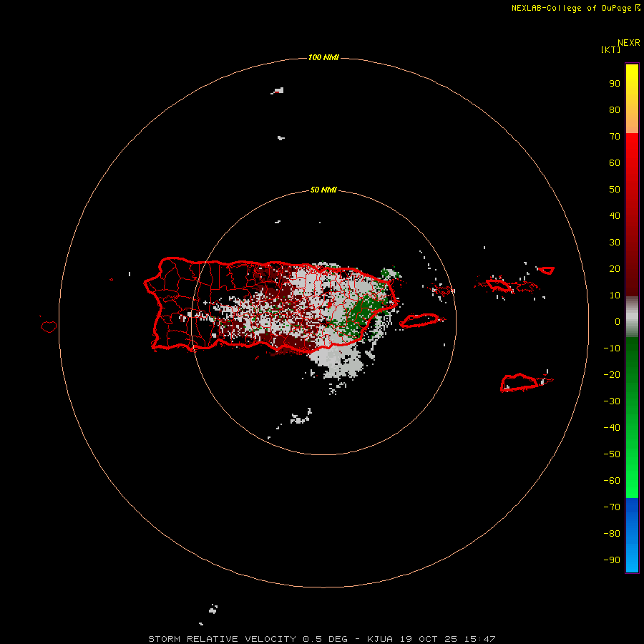Viewport: 644px width, 644px height.
Task: Select the -20 value on the velocity scale
Action: coord(612,374)
